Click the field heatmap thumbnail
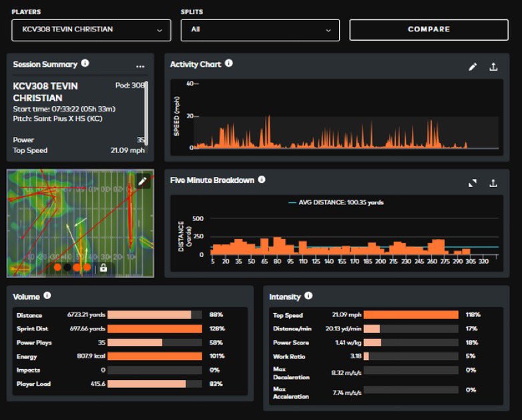Image resolution: width=522 pixels, height=420 pixels. pyautogui.click(x=80, y=223)
